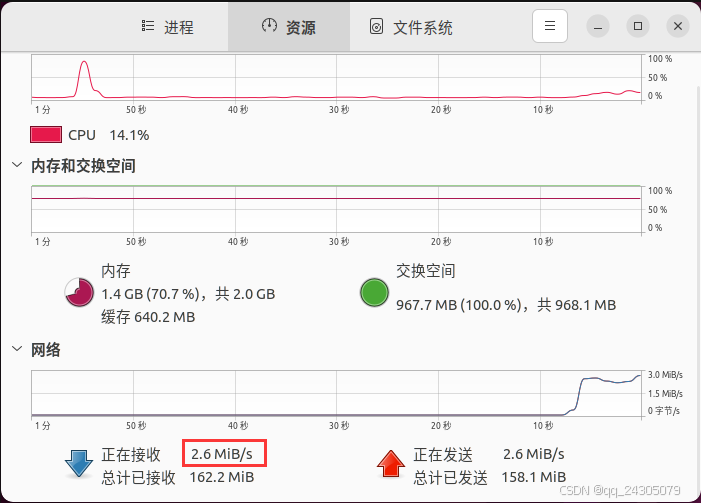701x503 pixels.
Task: Click the 正在接收 label
Action: pyautogui.click(x=131, y=455)
